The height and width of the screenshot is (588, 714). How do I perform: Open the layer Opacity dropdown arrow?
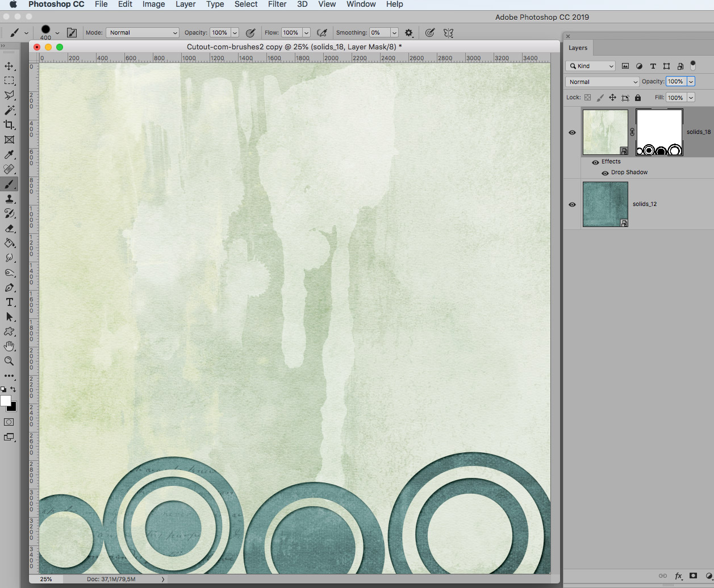click(x=691, y=82)
